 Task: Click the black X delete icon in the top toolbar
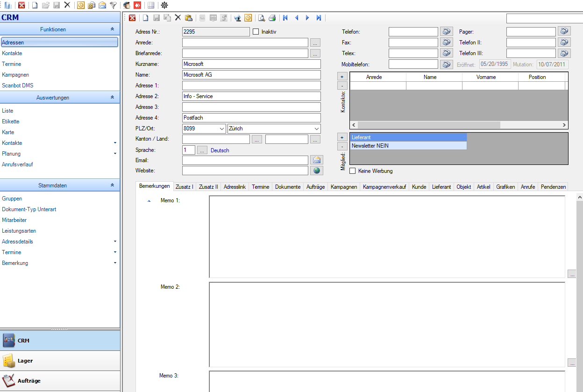coord(67,5)
